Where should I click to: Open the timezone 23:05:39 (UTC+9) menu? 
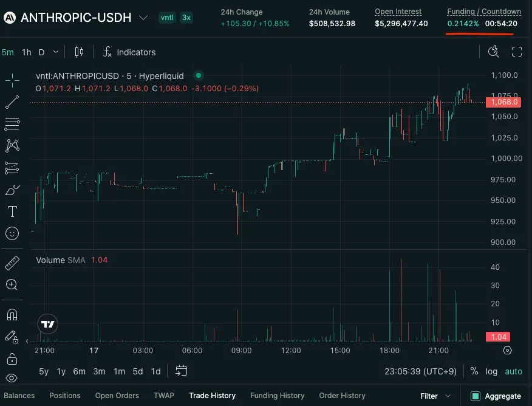[420, 371]
